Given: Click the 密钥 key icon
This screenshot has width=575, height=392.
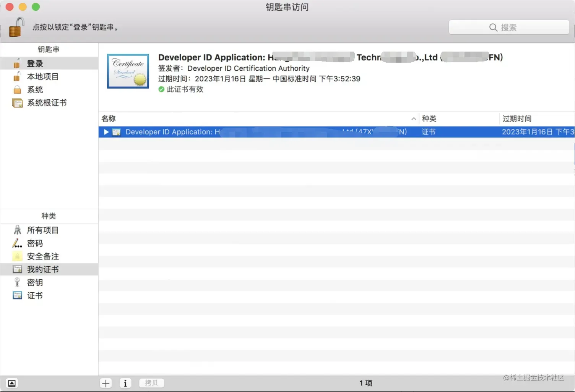Looking at the screenshot, I should pos(17,282).
